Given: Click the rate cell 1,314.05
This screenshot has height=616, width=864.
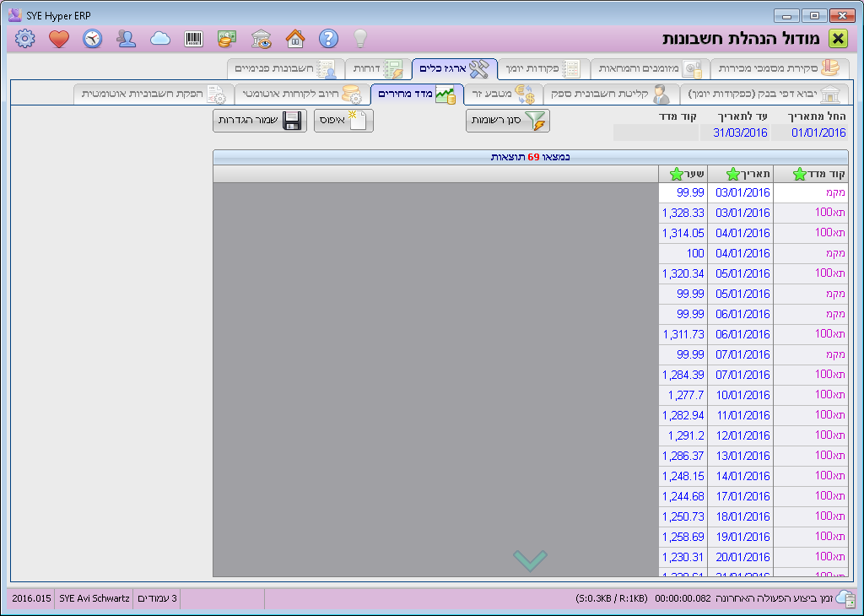Looking at the screenshot, I should pos(683,234).
